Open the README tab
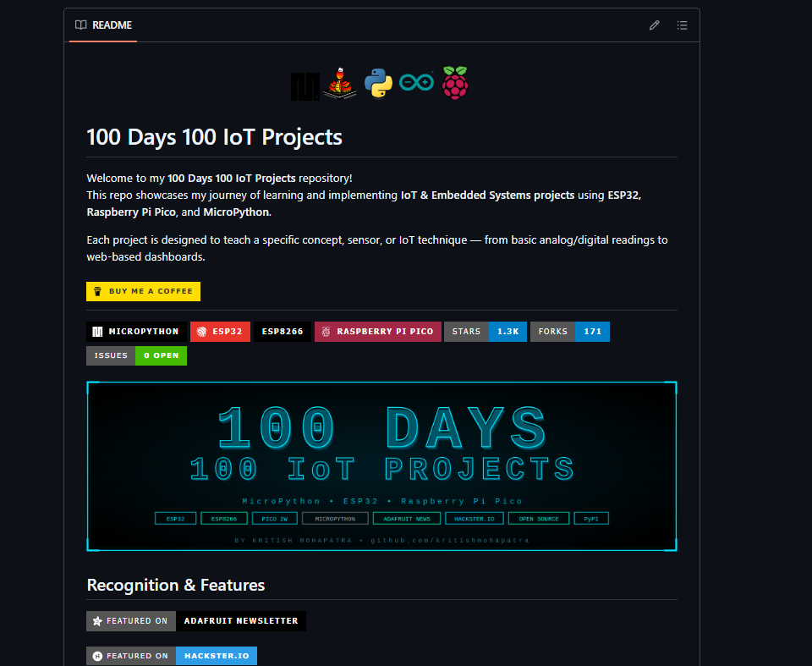The height and width of the screenshot is (666, 812). click(103, 25)
